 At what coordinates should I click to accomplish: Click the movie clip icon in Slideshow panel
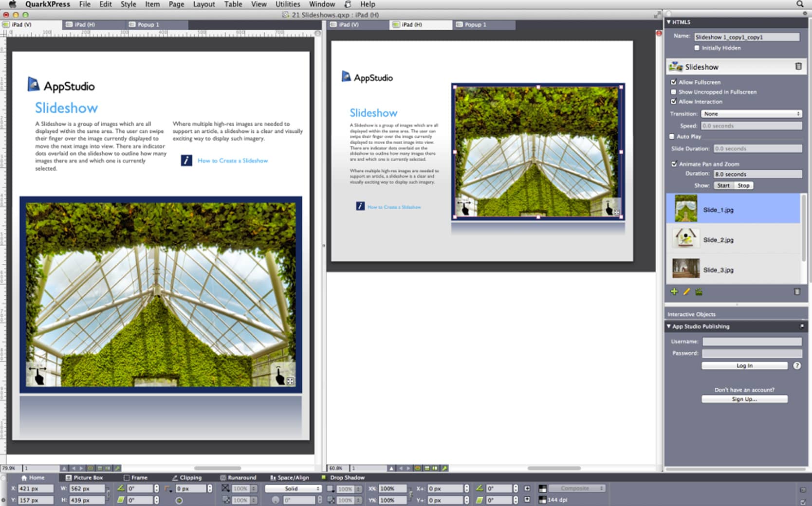(x=699, y=291)
